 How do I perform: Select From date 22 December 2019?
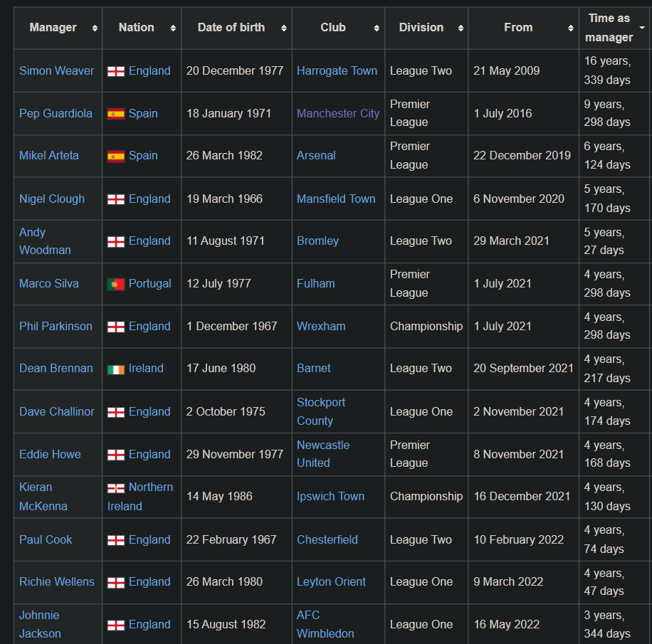[522, 156]
